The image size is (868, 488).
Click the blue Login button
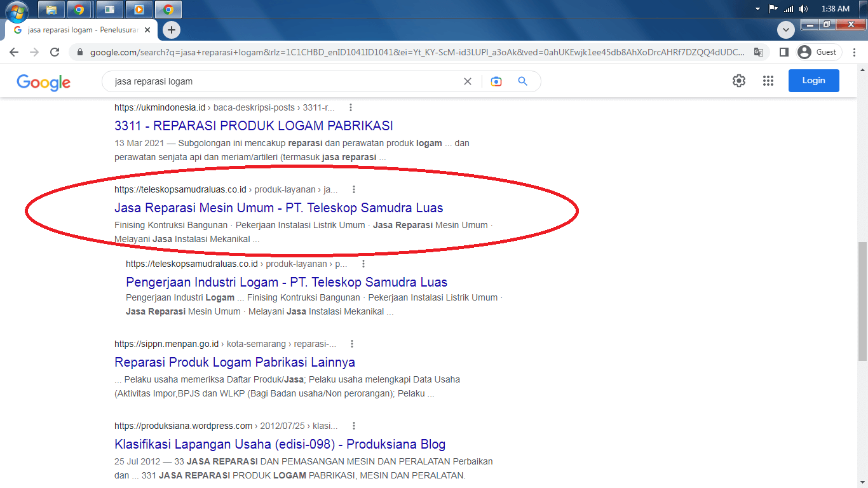(813, 81)
